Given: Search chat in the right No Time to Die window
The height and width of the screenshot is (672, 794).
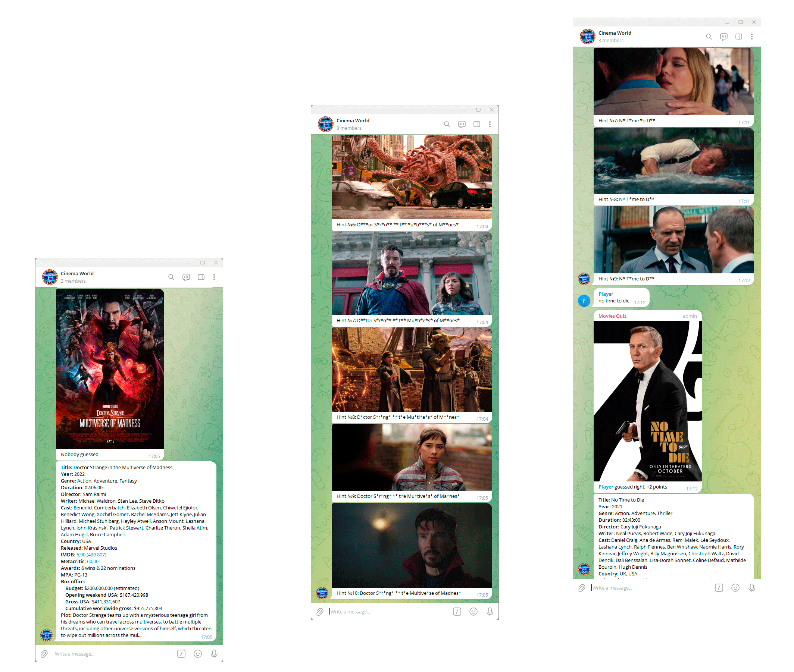Looking at the screenshot, I should click(x=709, y=37).
